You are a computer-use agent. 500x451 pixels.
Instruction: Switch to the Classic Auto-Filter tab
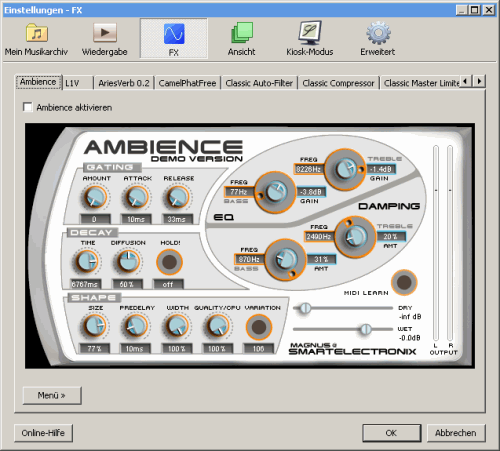tap(259, 83)
